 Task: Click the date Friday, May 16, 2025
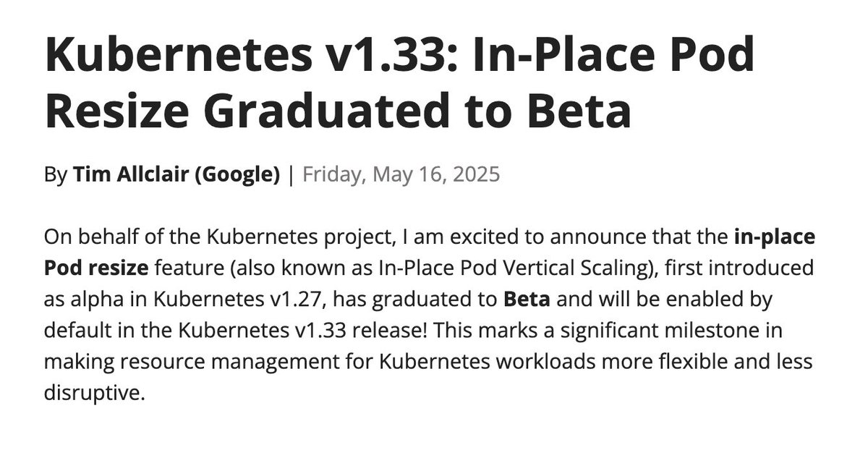coord(401,175)
